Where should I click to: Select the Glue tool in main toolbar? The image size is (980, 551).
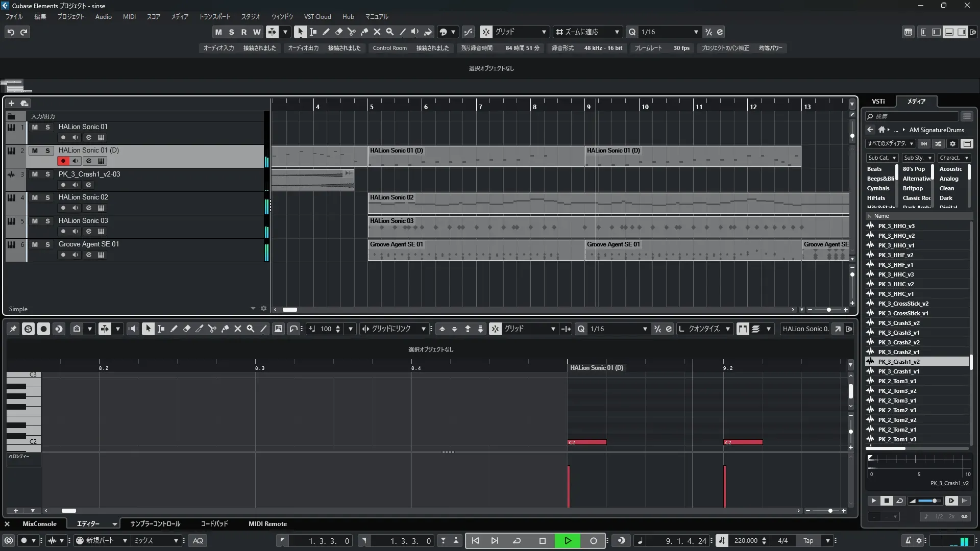(x=364, y=32)
